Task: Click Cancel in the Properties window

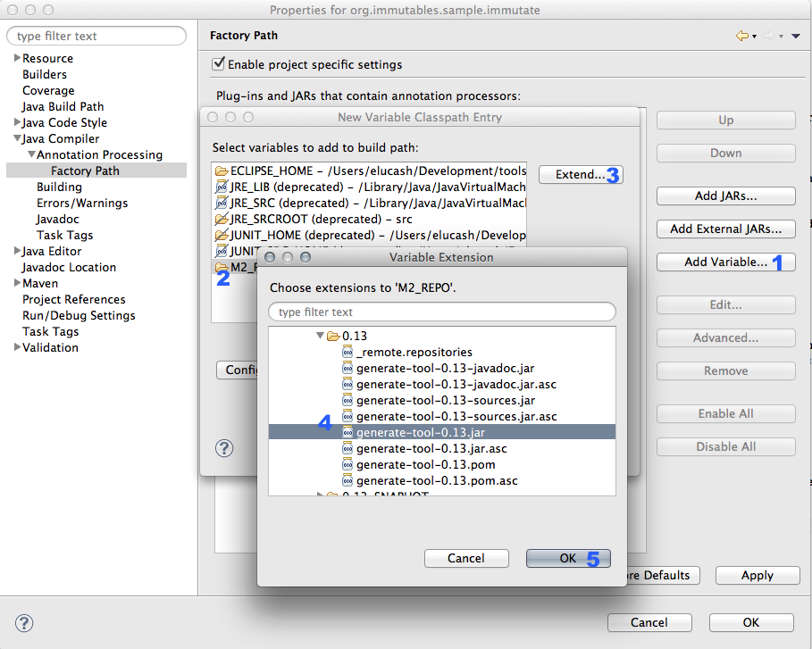Action: point(649,622)
